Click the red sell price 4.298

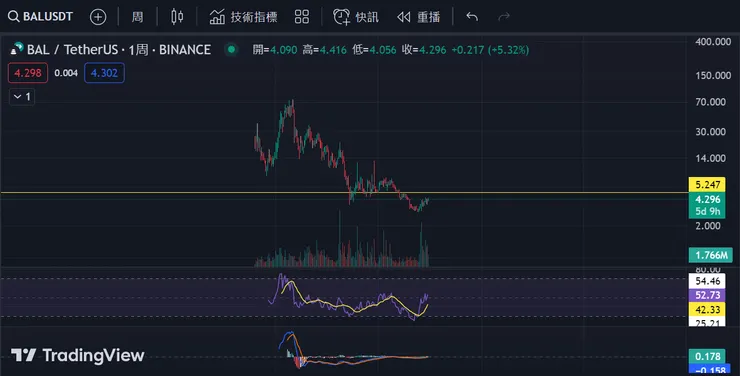coord(28,73)
